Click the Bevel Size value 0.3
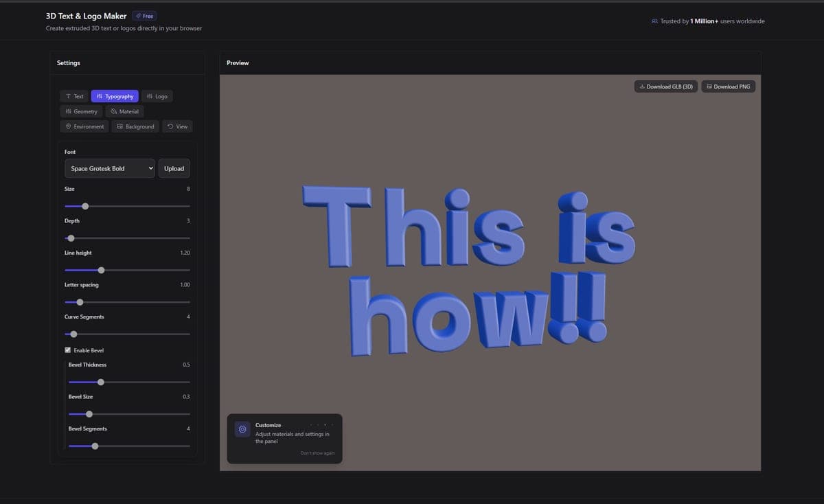Viewport: 824px width, 504px height. click(x=186, y=397)
